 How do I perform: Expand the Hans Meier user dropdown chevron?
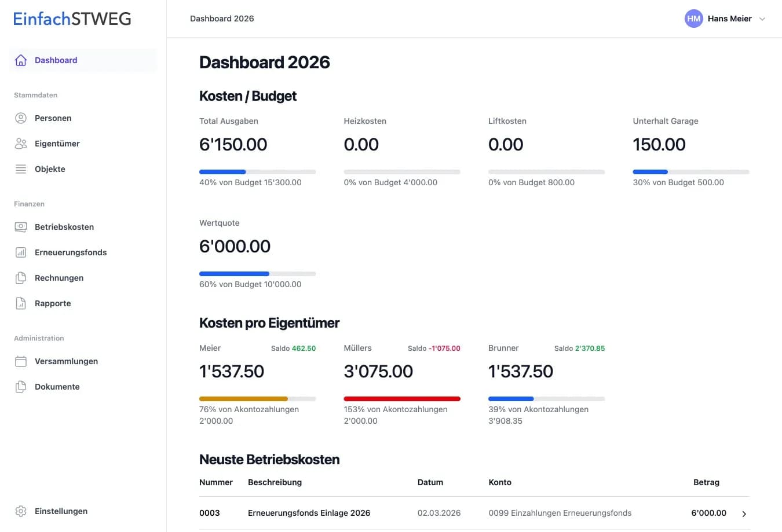pyautogui.click(x=762, y=19)
